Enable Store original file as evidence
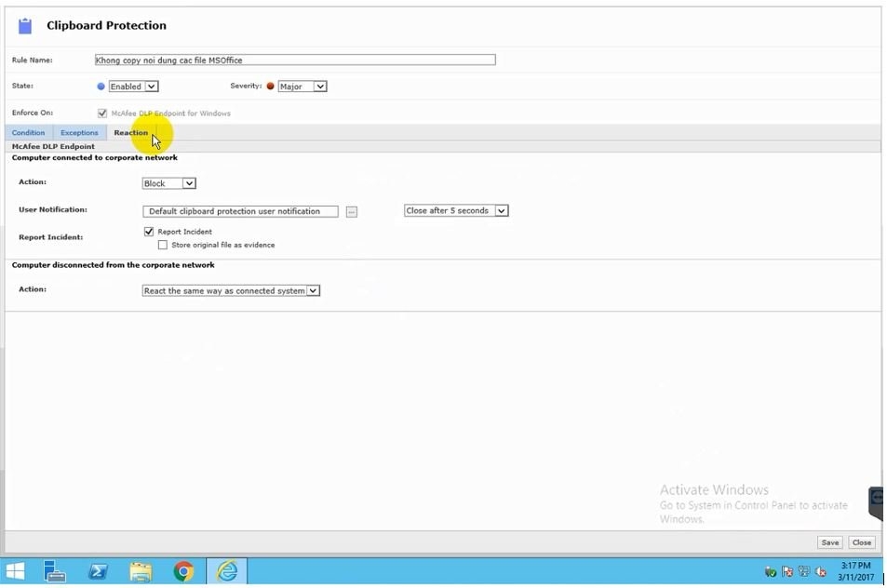 163,246
